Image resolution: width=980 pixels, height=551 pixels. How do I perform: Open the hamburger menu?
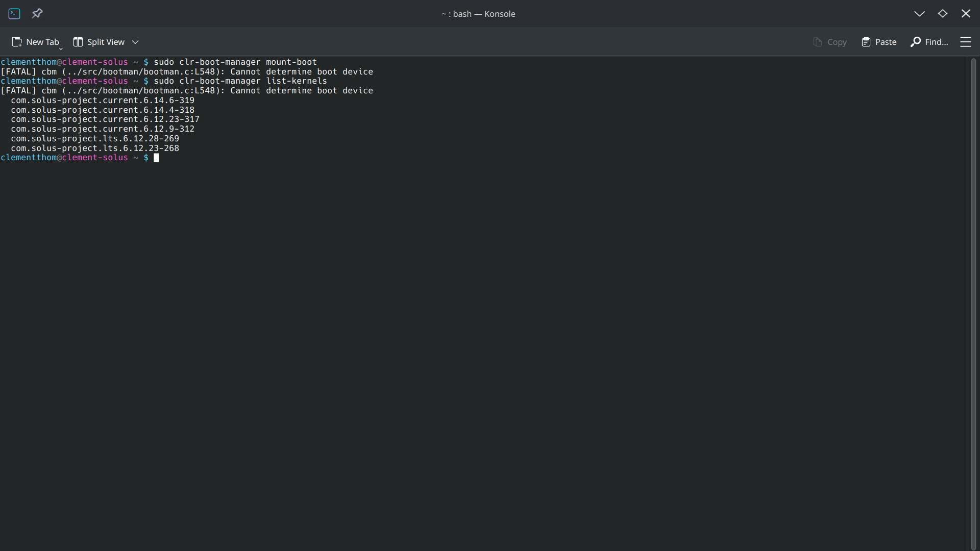965,42
